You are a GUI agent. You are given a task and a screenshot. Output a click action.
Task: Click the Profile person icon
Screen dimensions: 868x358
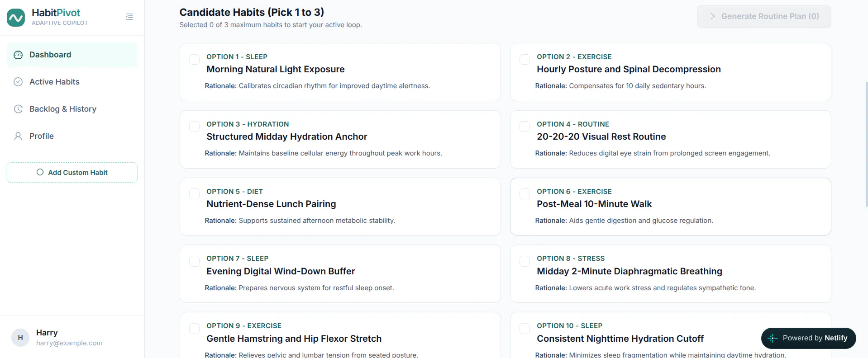click(x=18, y=136)
